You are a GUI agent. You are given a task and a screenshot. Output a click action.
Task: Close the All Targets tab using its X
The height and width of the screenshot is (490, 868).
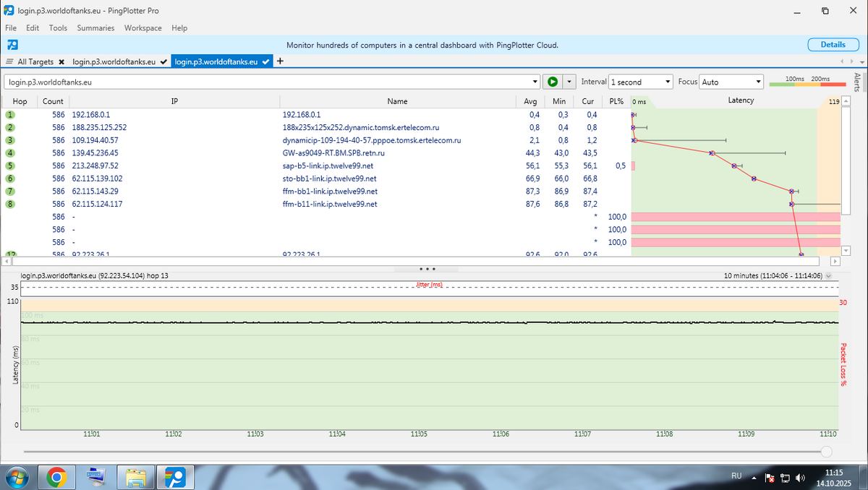coord(61,62)
